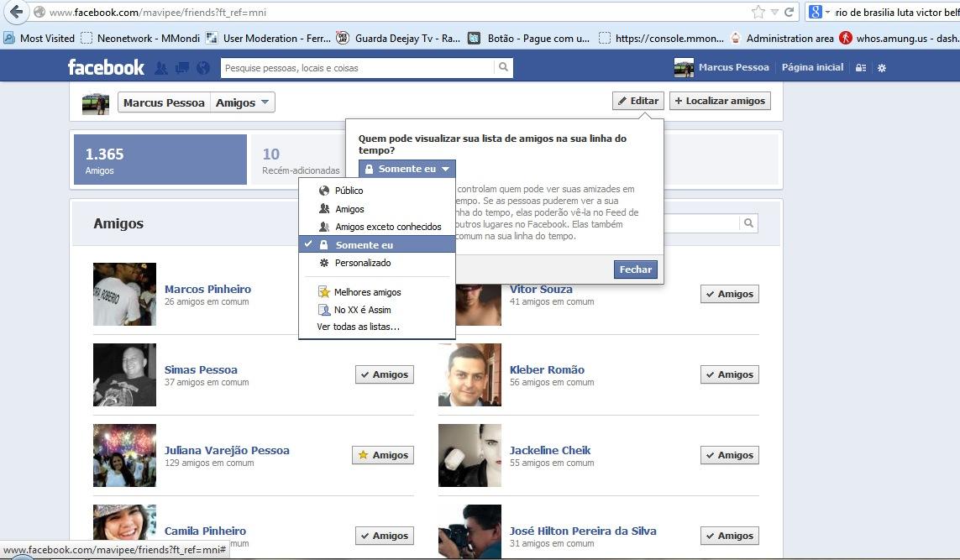
Task: Open Marcos Pinheiro's profile photo
Action: click(124, 294)
